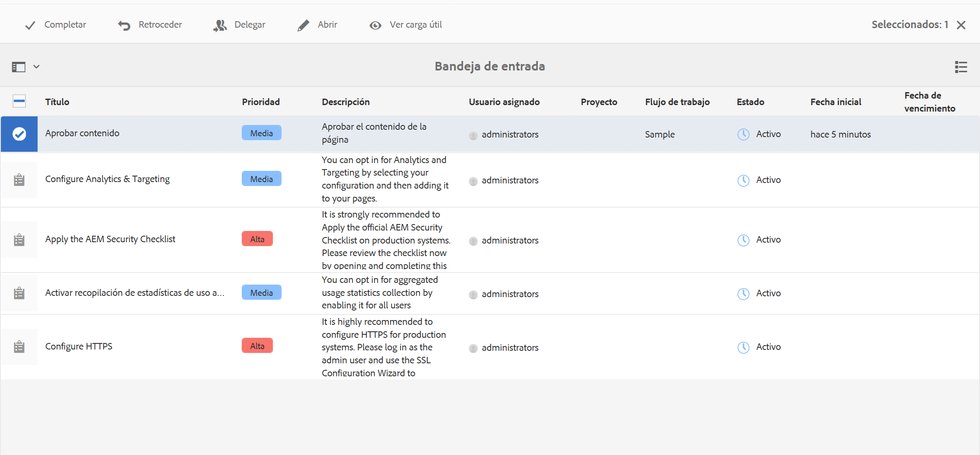Deselect the Aprobar contenido row checkbox
This screenshot has width=980, height=455.
[x=19, y=134]
